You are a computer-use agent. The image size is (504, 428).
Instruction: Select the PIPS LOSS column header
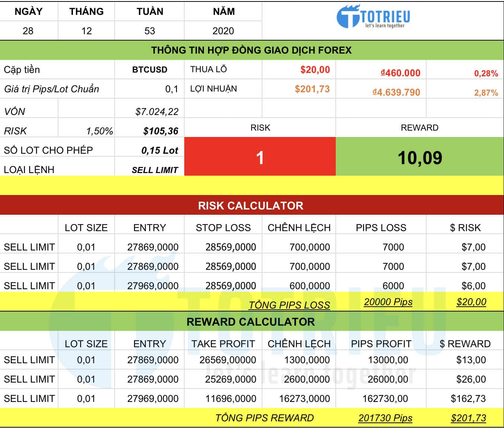pos(381,228)
